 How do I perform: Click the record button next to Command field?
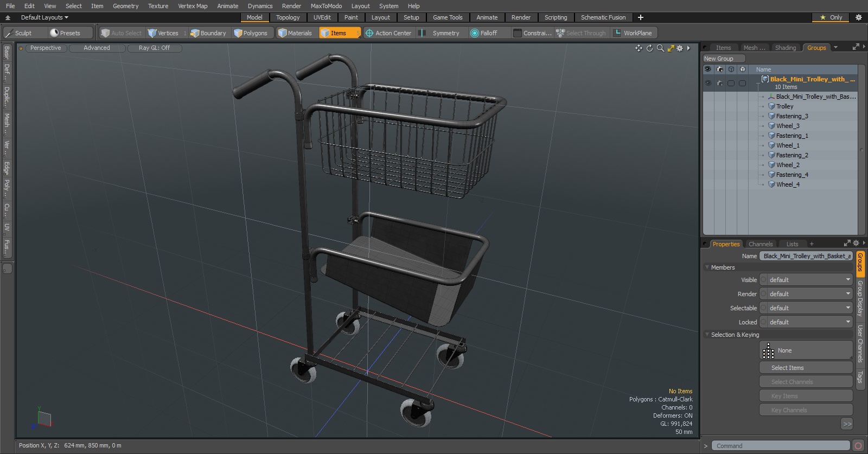(x=858, y=446)
